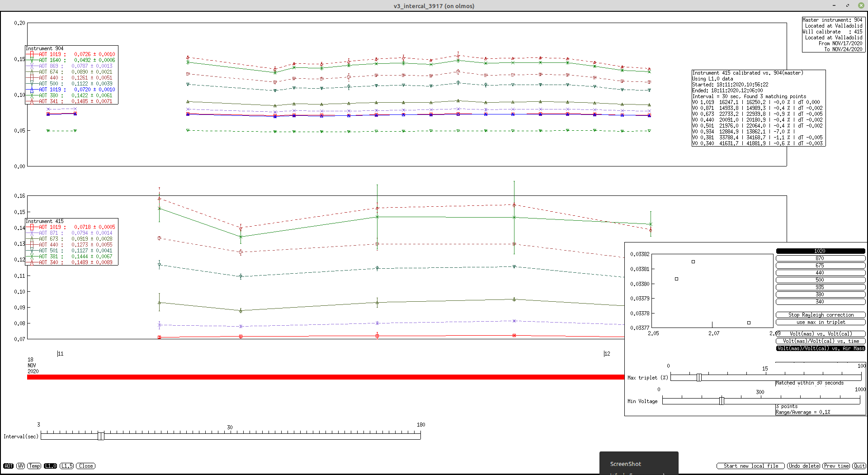This screenshot has width=868, height=475.
Task: Select the 340 wavelength channel
Action: tap(821, 302)
